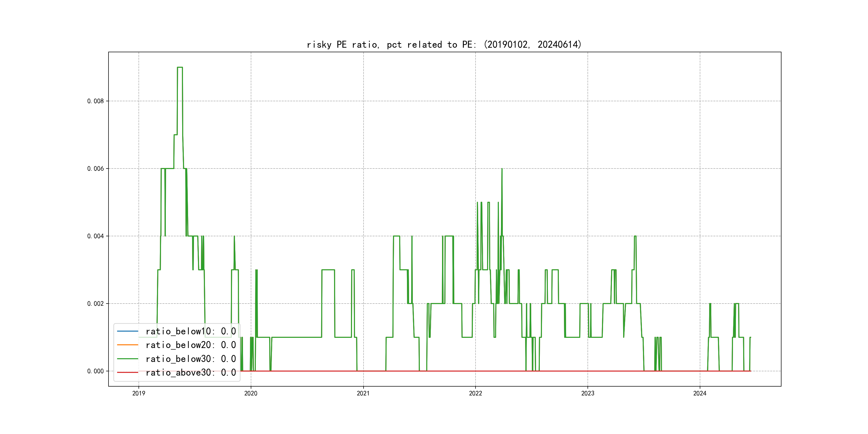Click the red ratio_above30 legend line

pos(127,372)
